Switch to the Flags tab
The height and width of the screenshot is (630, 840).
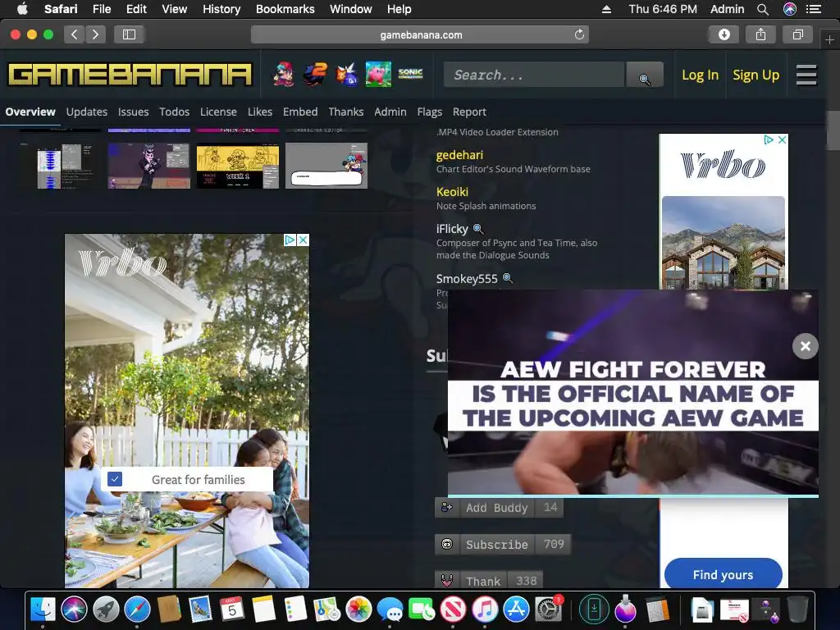click(430, 112)
